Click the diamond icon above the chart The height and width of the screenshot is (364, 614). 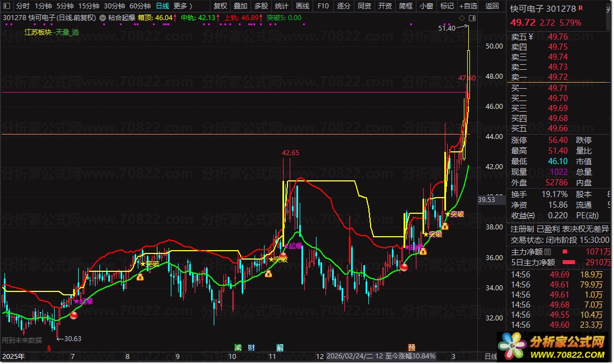coord(462,18)
